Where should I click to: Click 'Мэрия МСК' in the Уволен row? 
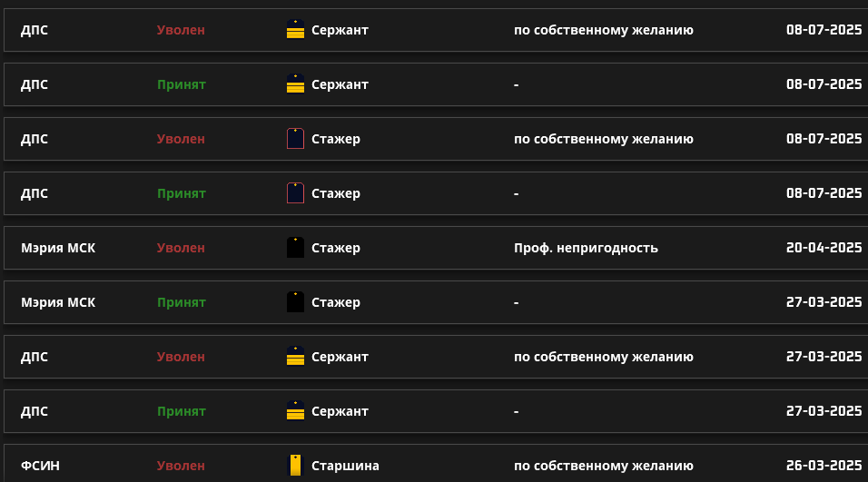coord(58,248)
